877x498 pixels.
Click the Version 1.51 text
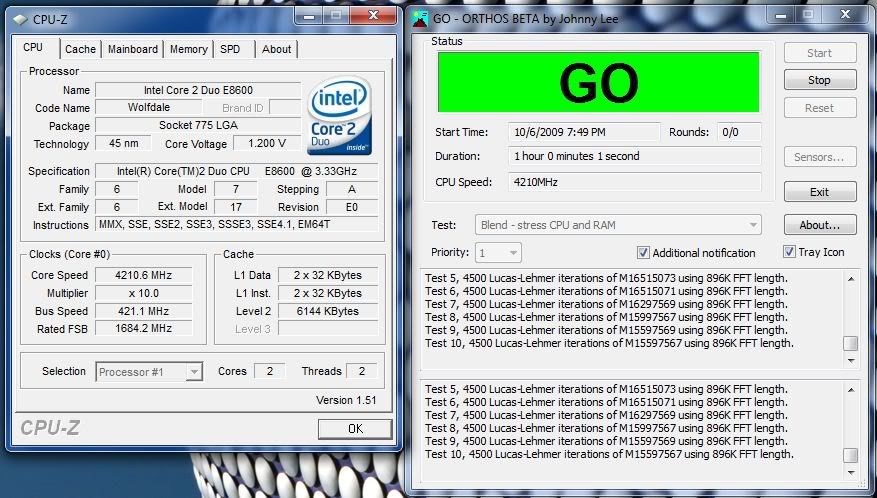tap(346, 400)
